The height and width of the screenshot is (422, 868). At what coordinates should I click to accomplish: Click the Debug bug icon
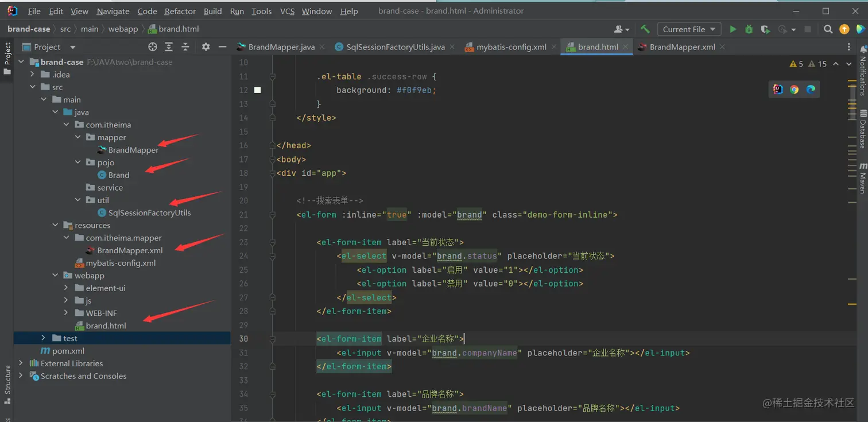click(x=749, y=29)
